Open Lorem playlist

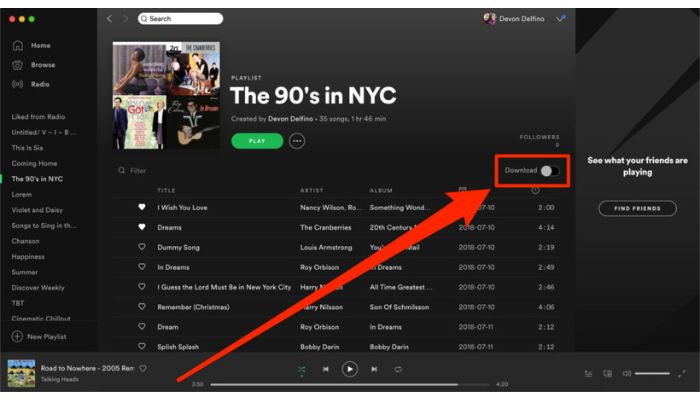click(x=21, y=195)
